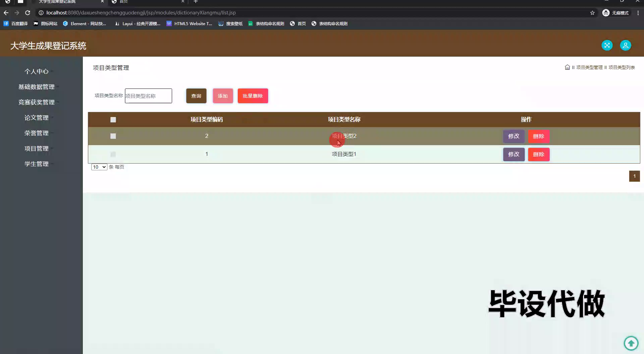
Task: Click 修改 for row 项目类型1
Action: (x=514, y=154)
